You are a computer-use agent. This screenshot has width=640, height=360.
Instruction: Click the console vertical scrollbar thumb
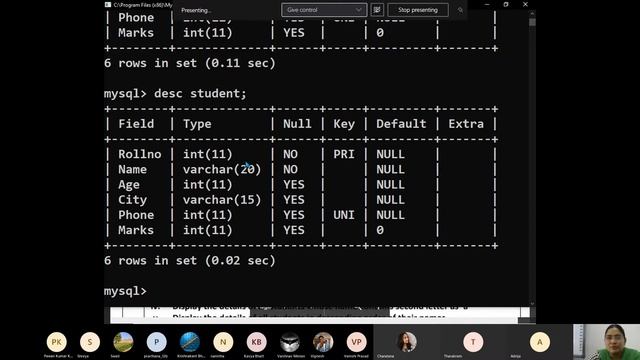pos(532,22)
